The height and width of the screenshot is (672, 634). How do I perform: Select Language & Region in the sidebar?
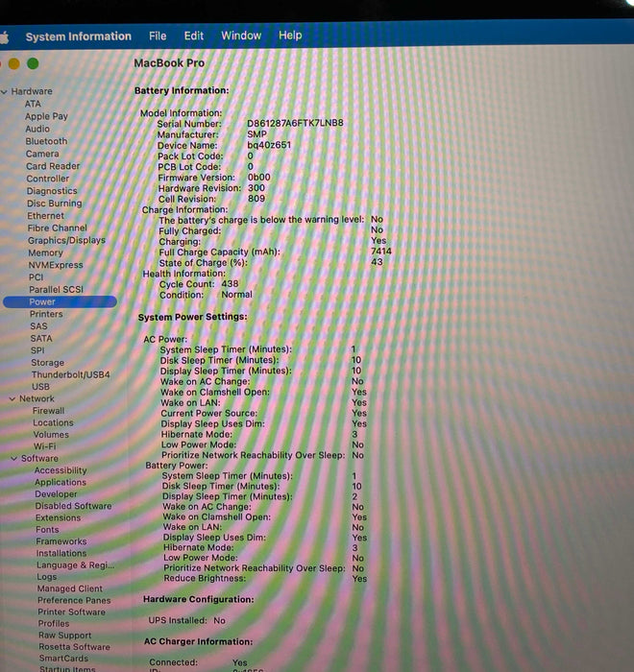tap(76, 565)
